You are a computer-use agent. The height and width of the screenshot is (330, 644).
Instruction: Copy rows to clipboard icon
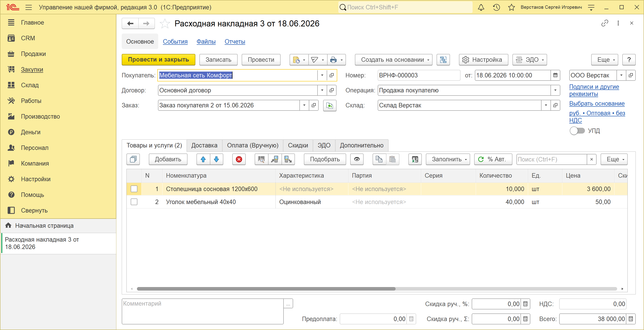click(379, 159)
